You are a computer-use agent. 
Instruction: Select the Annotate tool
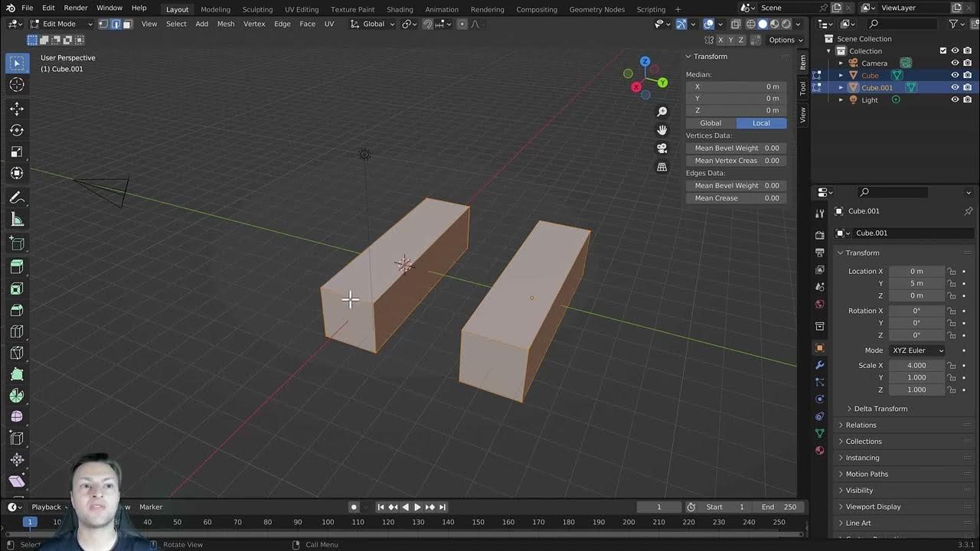pos(17,197)
